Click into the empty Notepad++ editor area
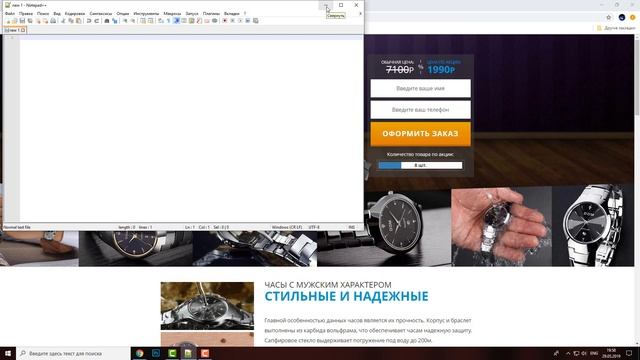 tap(191, 129)
